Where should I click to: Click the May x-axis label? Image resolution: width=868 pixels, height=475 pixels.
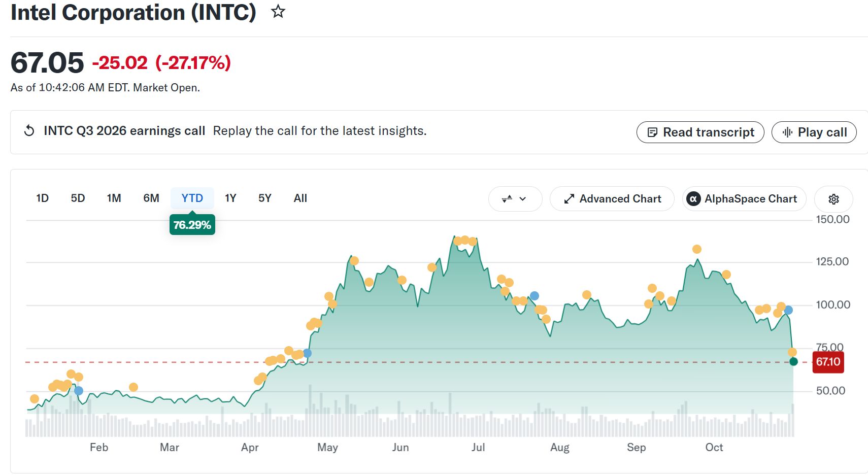click(327, 447)
